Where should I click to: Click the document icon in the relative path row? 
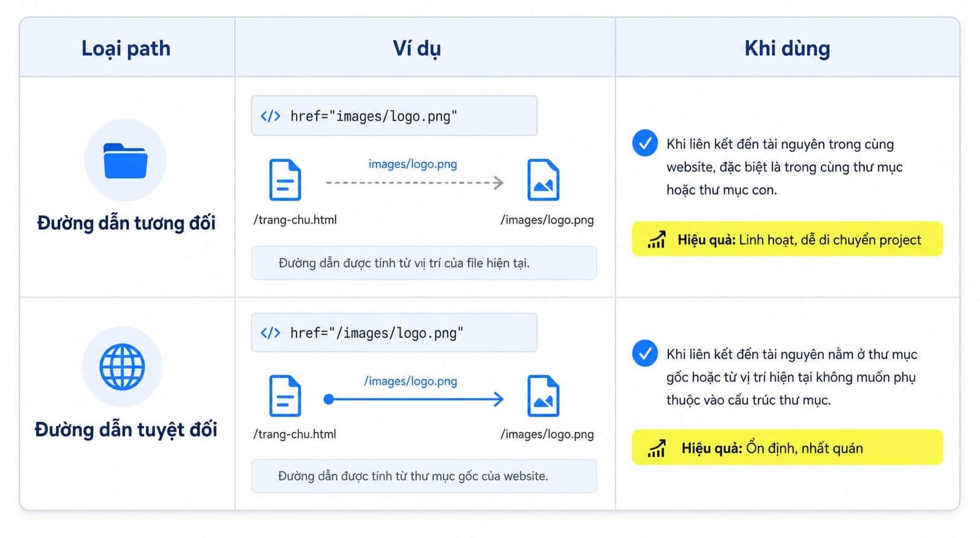tap(285, 180)
